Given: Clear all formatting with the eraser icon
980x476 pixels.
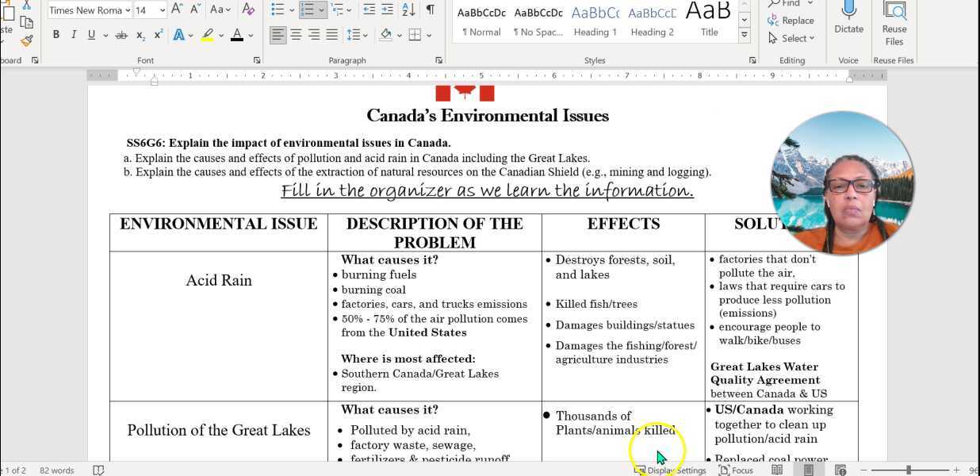Looking at the screenshot, I should tap(248, 10).
